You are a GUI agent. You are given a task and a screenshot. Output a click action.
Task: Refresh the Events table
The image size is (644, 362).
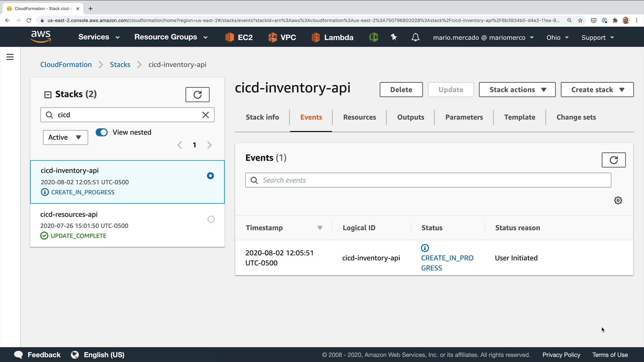pos(613,160)
